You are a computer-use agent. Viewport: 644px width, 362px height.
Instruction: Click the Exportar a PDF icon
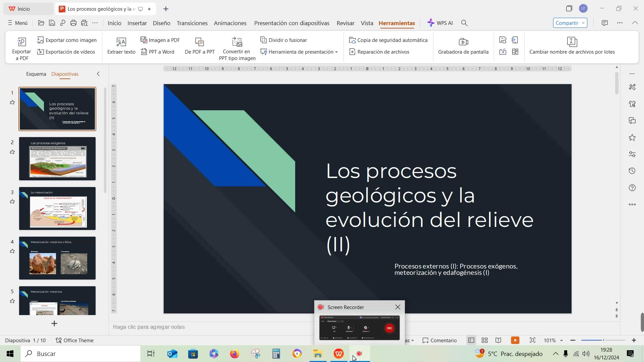point(21,42)
